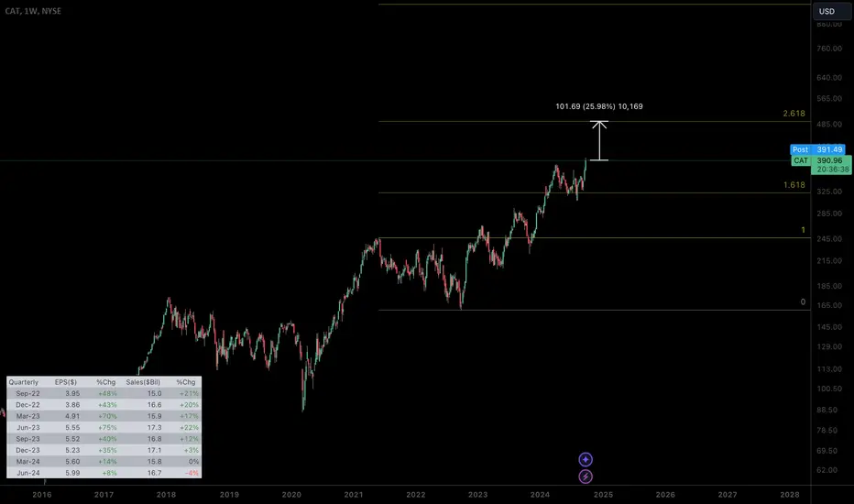Select the 2.618 Fibonacci level label
The width and height of the screenshot is (854, 504).
click(794, 114)
